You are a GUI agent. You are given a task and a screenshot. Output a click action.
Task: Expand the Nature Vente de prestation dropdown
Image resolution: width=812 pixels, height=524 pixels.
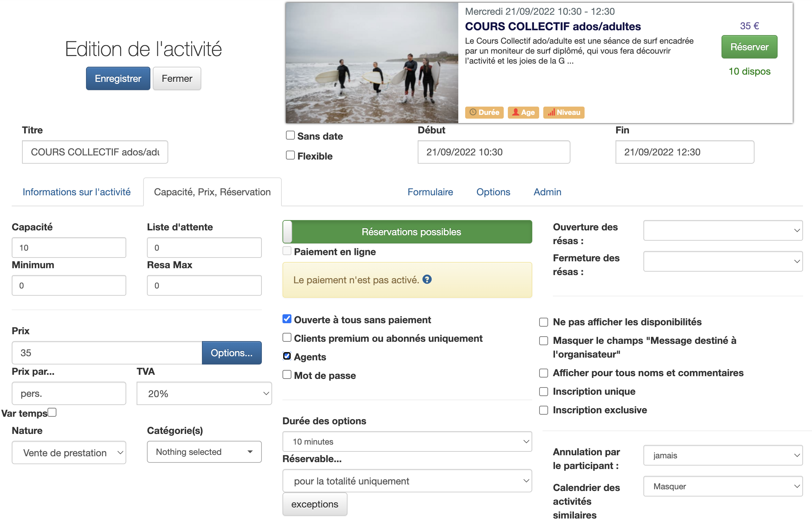(69, 452)
